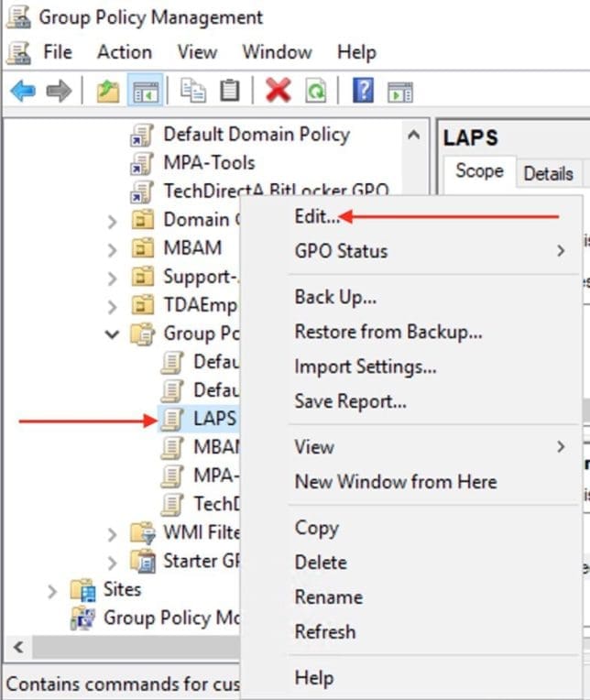This screenshot has width=590, height=700.
Task: Switch to the Scope tab
Action: click(479, 172)
